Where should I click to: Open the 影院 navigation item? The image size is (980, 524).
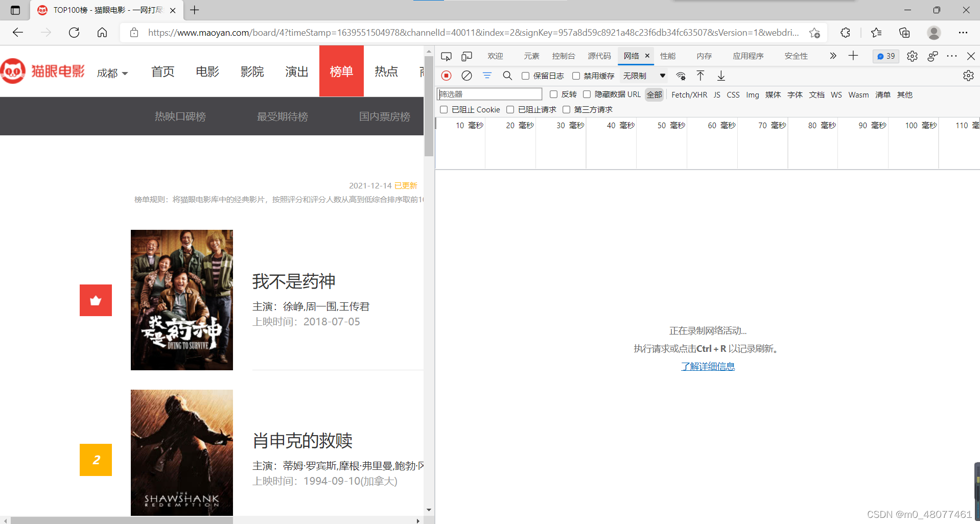click(252, 72)
